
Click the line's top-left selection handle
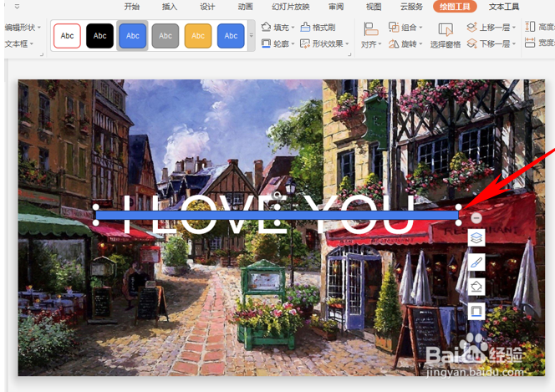point(96,207)
